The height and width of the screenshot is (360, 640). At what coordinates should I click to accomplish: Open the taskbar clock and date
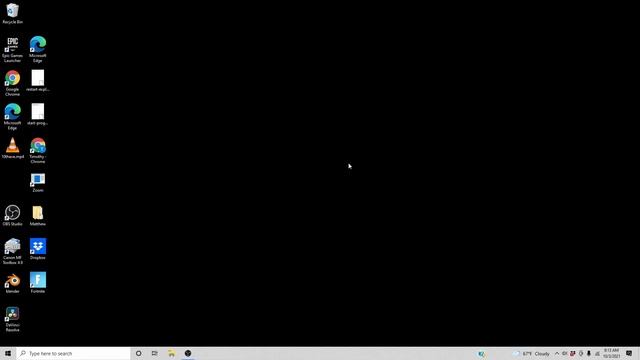coord(611,353)
